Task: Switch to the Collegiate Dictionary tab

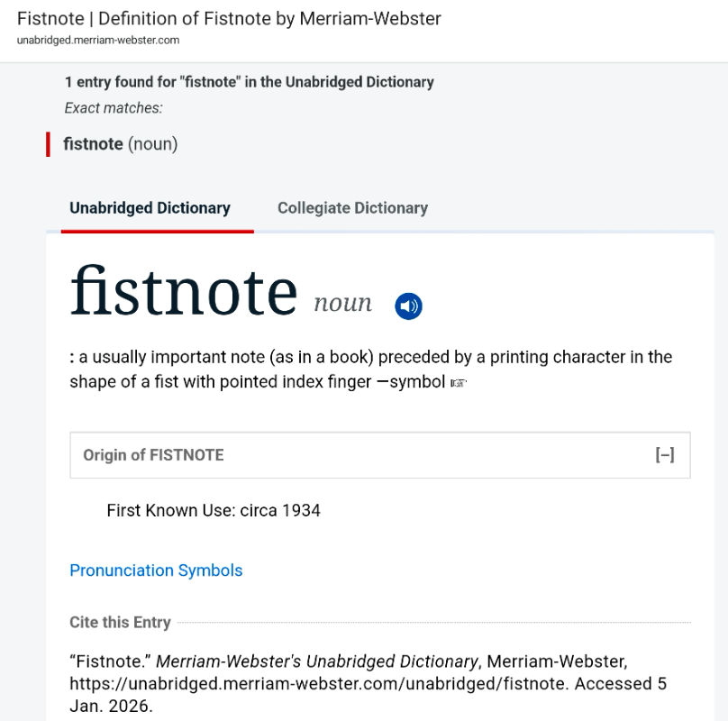Action: coord(352,208)
